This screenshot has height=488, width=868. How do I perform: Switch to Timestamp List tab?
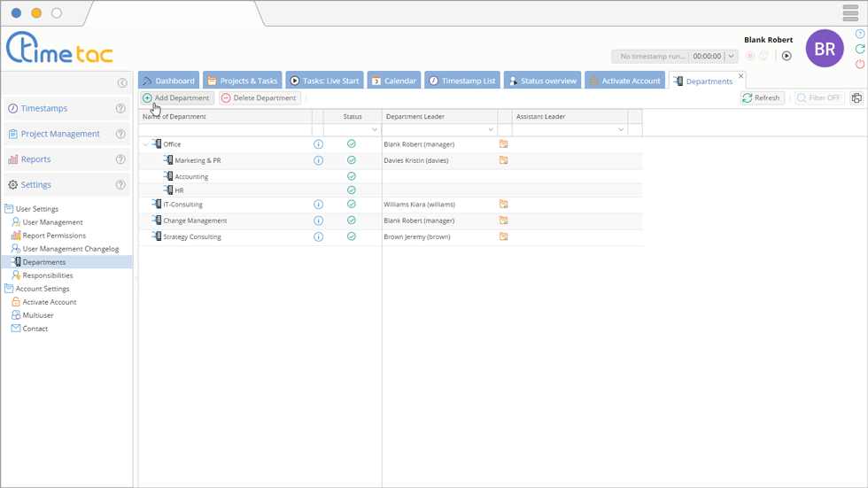coord(462,81)
